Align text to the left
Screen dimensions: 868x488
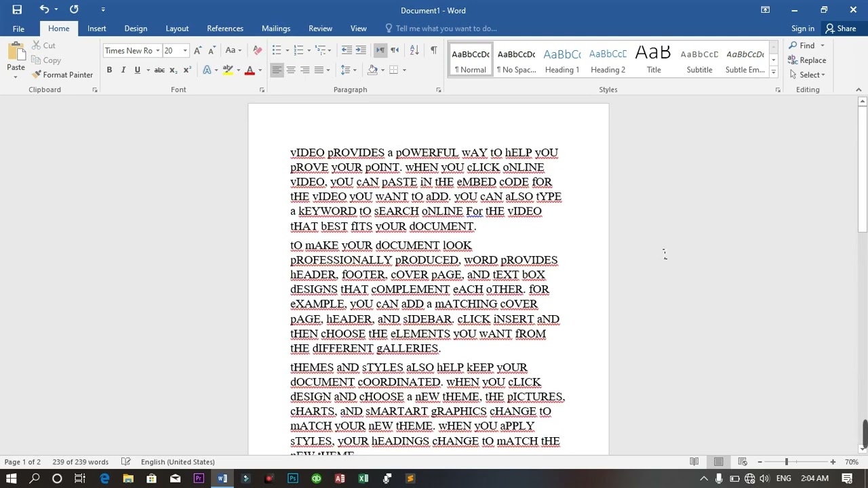point(277,70)
